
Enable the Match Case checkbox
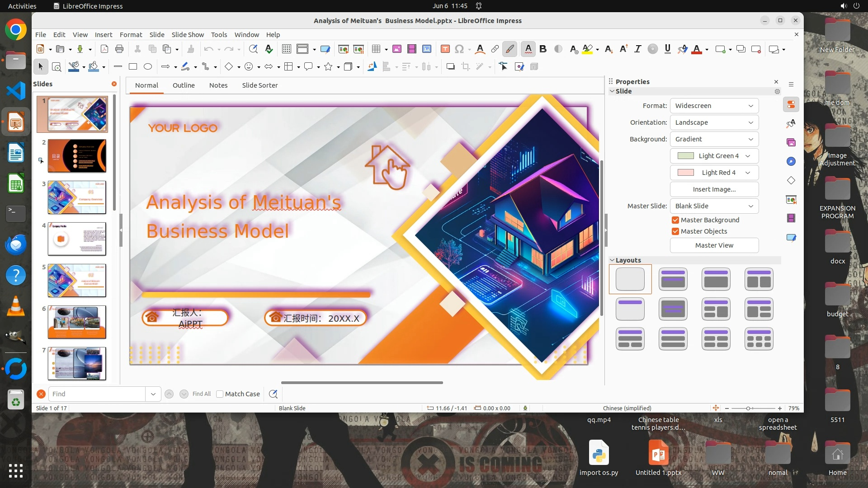(220, 394)
